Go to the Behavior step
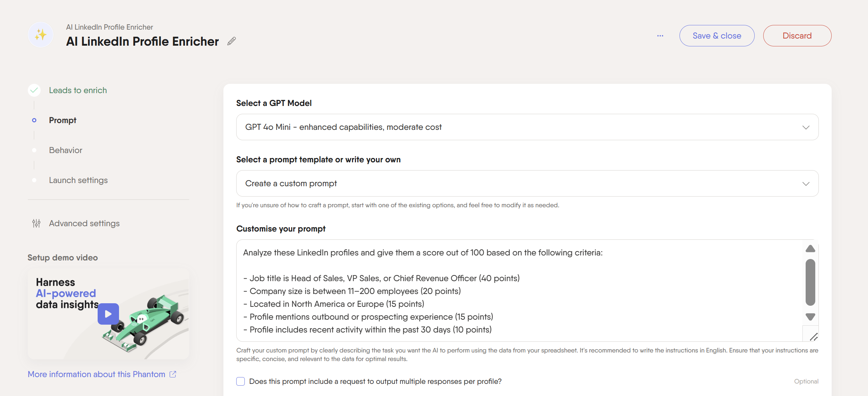 66,150
